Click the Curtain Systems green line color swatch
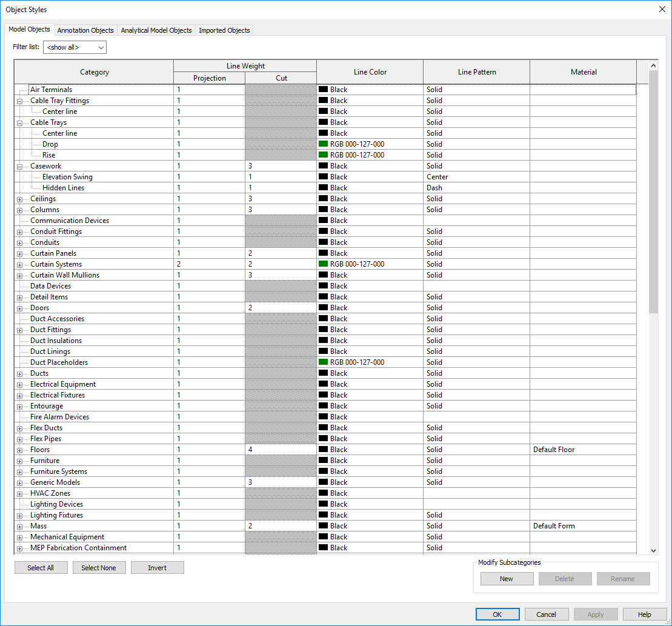Viewport: 672px width, 626px height. click(323, 264)
